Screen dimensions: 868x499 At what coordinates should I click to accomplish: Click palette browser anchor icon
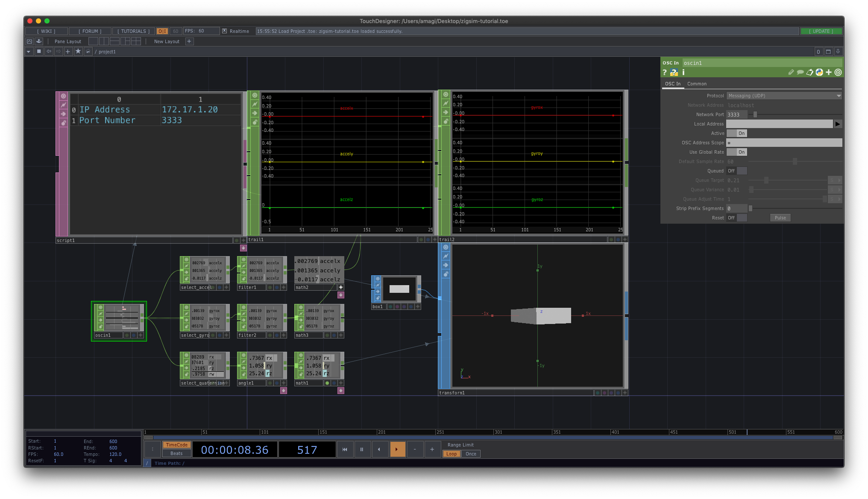click(x=39, y=41)
